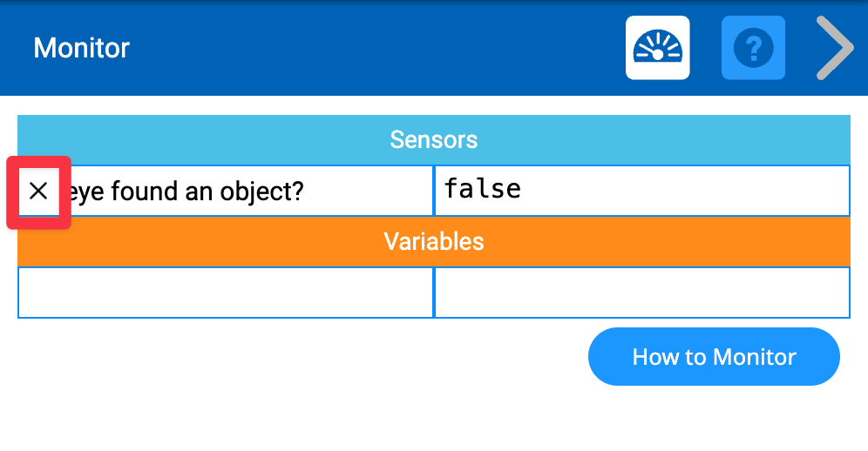
Task: Open the How to Monitor guide
Action: (x=714, y=356)
